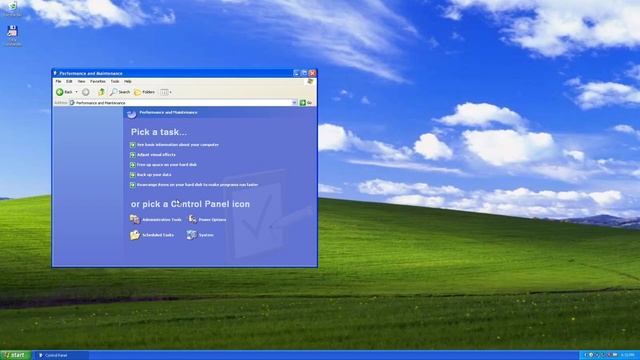
Task: Open the Views dropdown in toolbar
Action: click(166, 92)
